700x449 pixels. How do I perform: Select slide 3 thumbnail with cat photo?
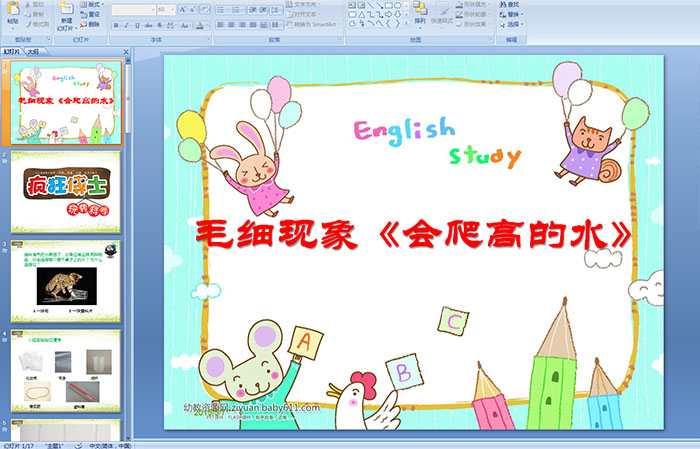click(66, 282)
